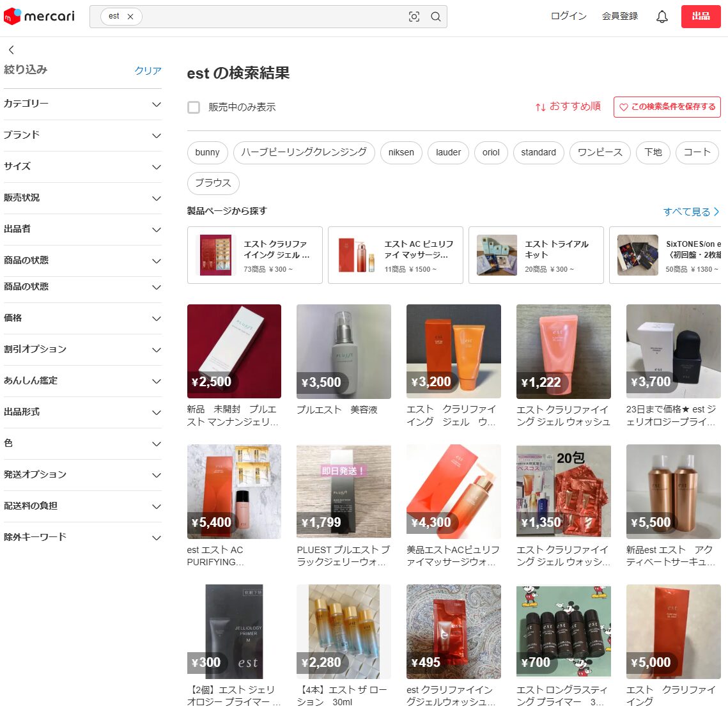Open the ¥4,300 ACピュリファイ listing
This screenshot has width=728, height=711.
(454, 492)
